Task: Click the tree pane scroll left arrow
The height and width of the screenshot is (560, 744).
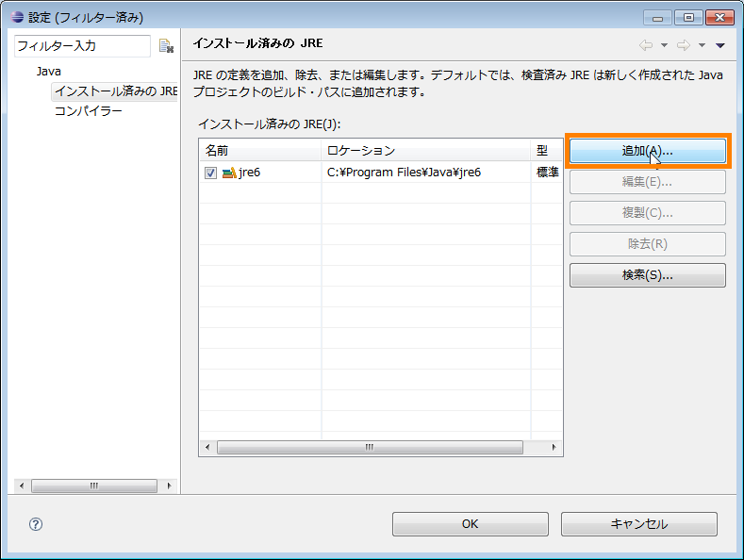Action: coord(22,486)
